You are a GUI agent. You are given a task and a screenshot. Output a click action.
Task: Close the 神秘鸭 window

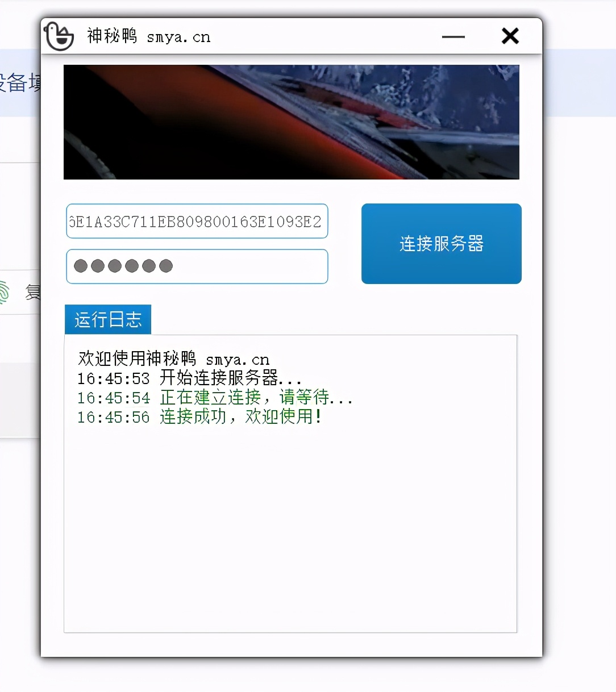pyautogui.click(x=510, y=36)
